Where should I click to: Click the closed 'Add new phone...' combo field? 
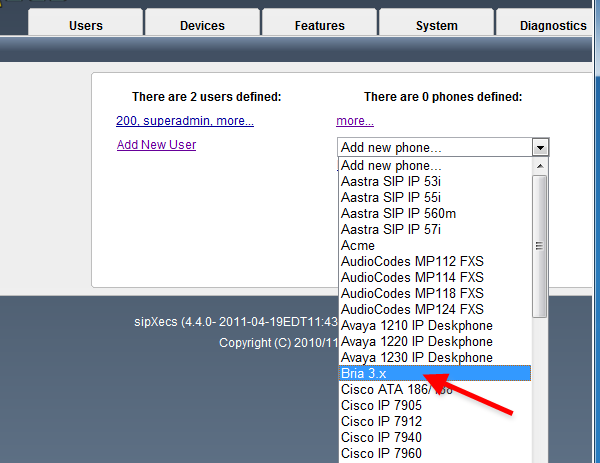[443, 147]
